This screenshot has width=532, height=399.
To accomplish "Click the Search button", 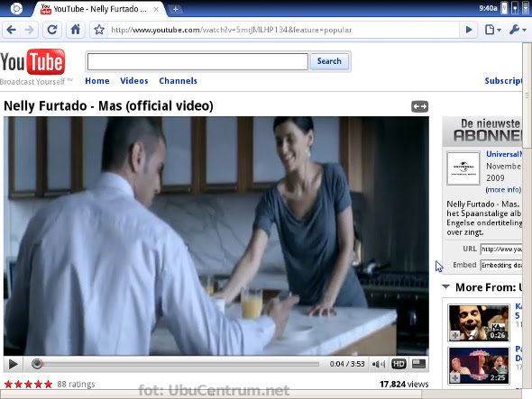I will tap(329, 61).
